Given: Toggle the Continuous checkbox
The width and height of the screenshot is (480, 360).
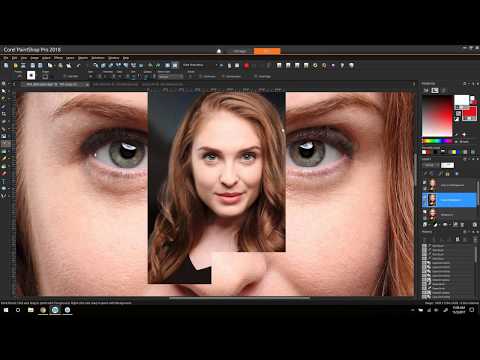Looking at the screenshot, I should click(209, 77).
